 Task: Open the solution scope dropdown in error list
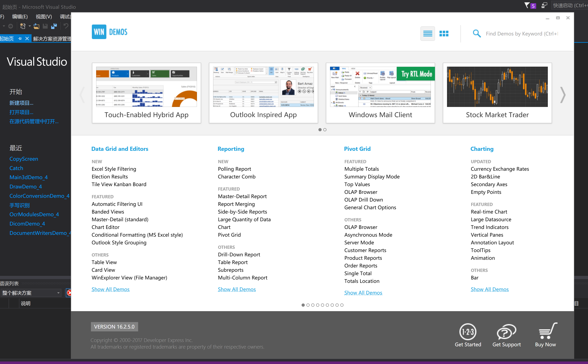(x=31, y=293)
